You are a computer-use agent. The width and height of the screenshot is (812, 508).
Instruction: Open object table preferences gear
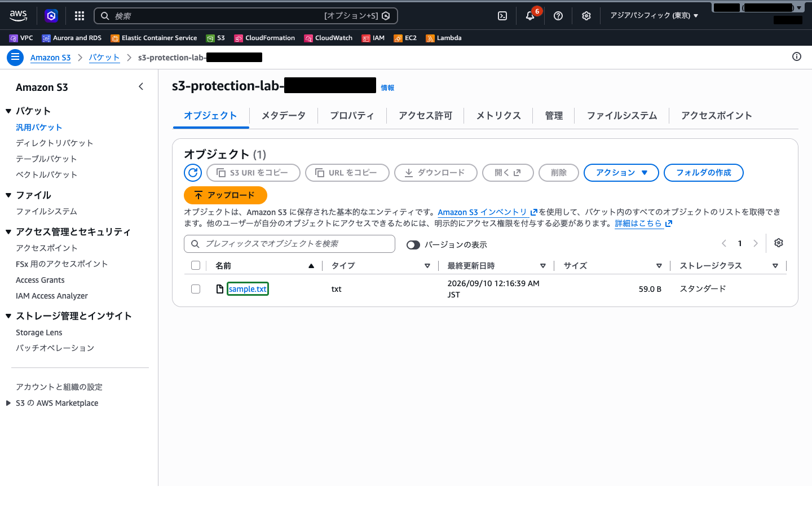779,243
